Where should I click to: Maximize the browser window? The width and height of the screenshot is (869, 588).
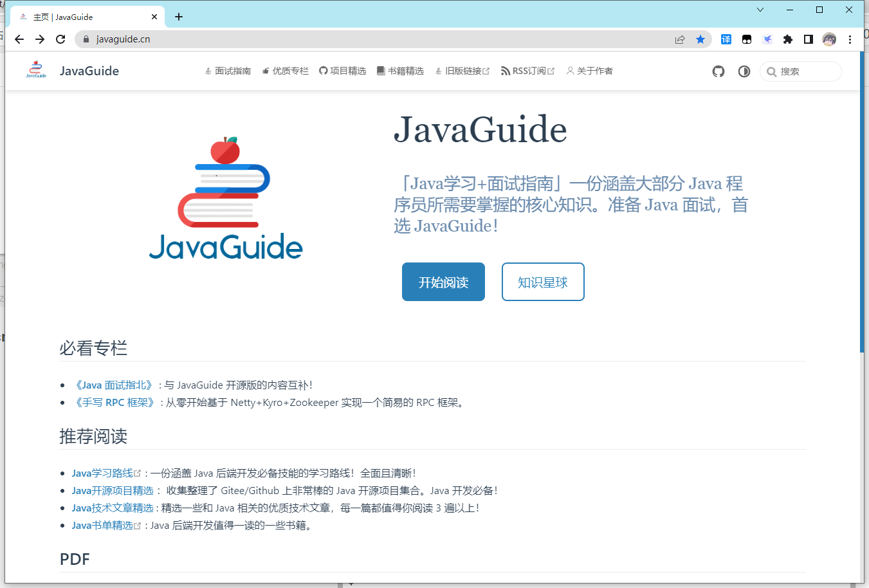pos(819,10)
